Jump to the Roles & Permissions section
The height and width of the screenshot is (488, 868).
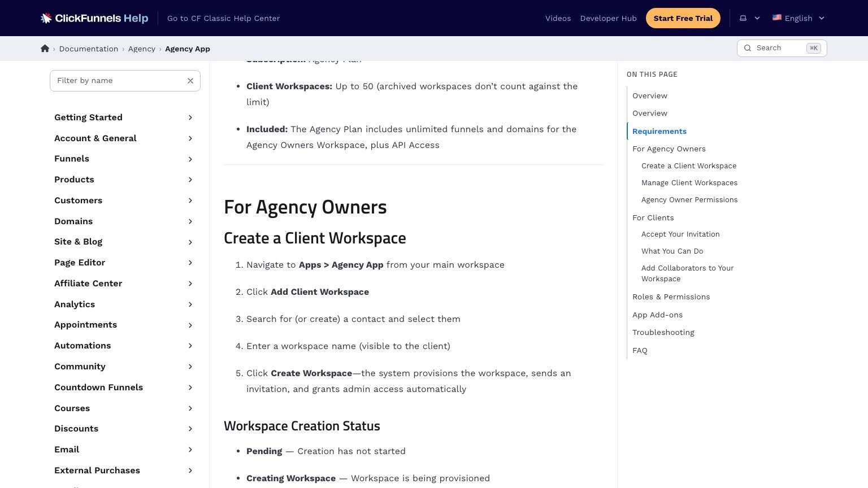pos(671,297)
